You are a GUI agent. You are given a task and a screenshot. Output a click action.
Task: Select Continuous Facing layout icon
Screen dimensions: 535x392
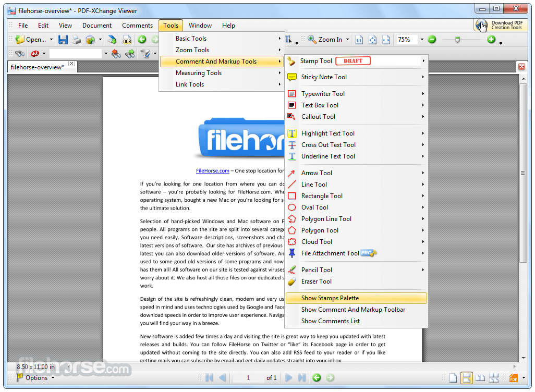pyautogui.click(x=494, y=378)
